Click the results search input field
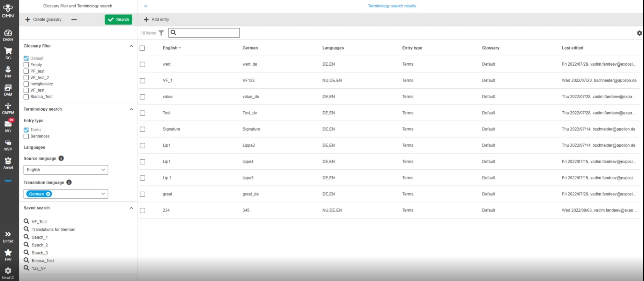The width and height of the screenshot is (644, 281). point(204,33)
